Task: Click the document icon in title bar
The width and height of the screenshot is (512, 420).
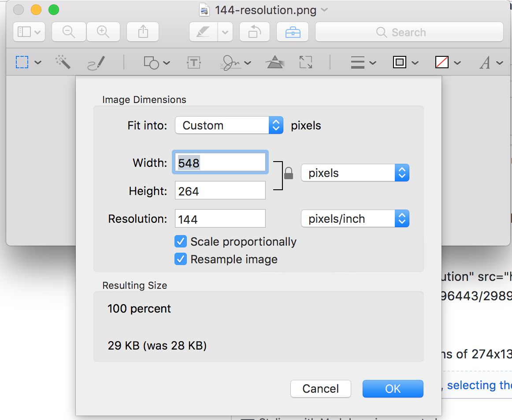Action: [x=204, y=10]
